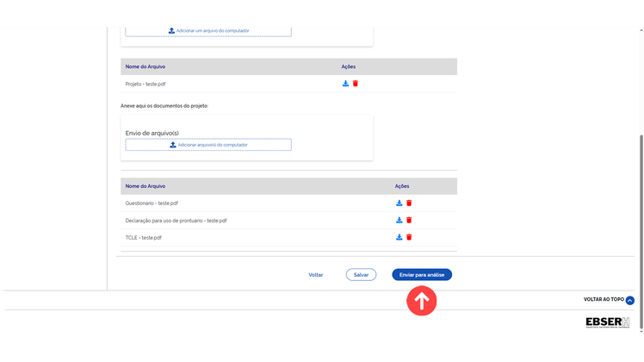Delete the Projeto - teste.pdf file
The height and width of the screenshot is (362, 644).
(356, 84)
